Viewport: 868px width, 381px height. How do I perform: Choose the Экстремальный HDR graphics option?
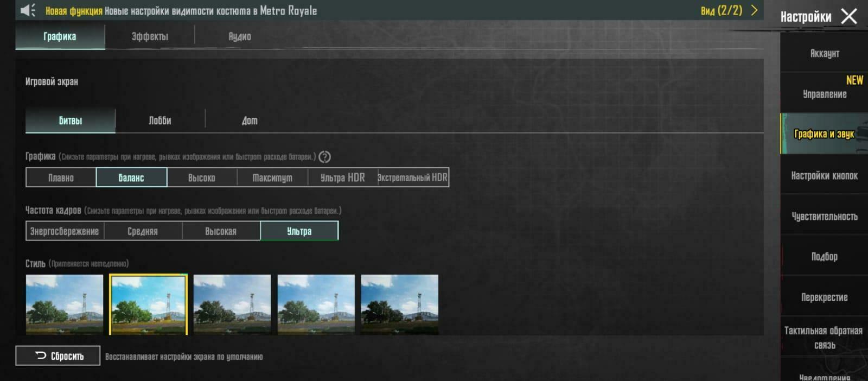(413, 177)
